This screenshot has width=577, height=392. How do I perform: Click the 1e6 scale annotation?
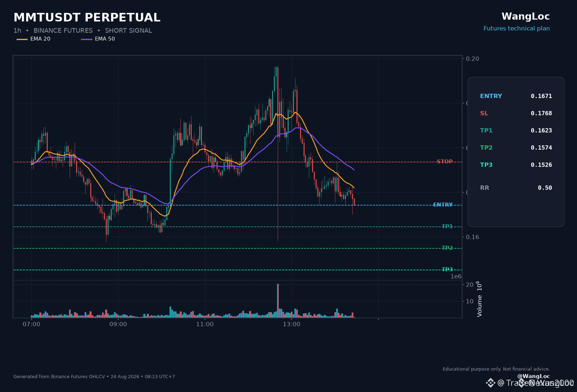(456, 277)
